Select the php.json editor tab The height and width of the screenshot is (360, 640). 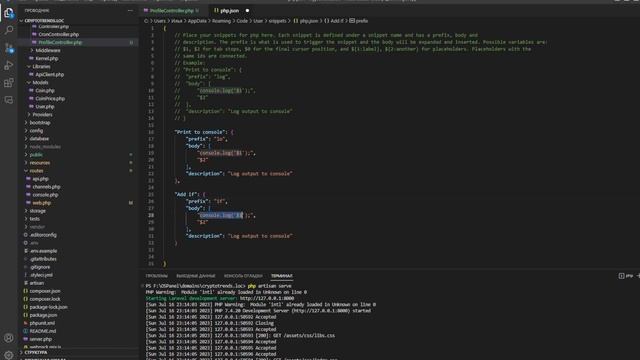(x=229, y=11)
